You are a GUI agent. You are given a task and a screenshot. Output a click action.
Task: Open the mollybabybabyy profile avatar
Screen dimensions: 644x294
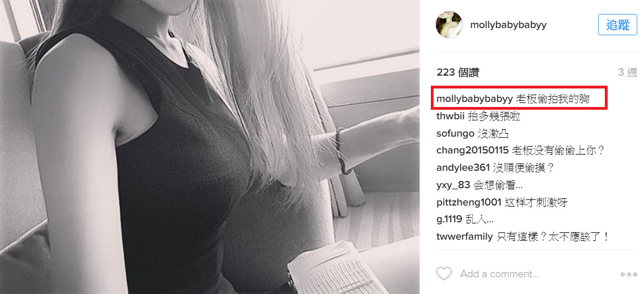point(449,25)
